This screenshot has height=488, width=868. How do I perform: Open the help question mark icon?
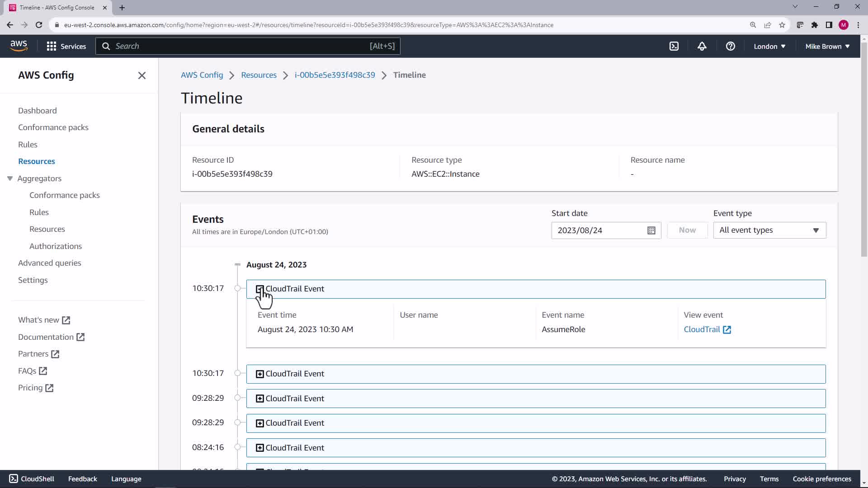[730, 46]
